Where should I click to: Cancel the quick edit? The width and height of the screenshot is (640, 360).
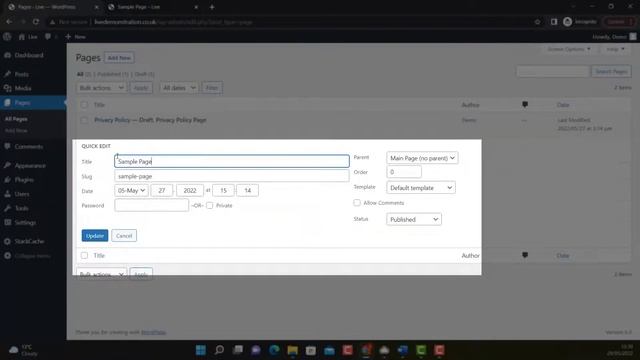(124, 236)
